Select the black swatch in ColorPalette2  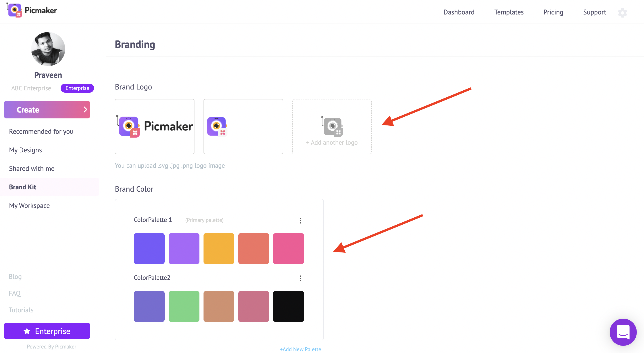click(288, 306)
